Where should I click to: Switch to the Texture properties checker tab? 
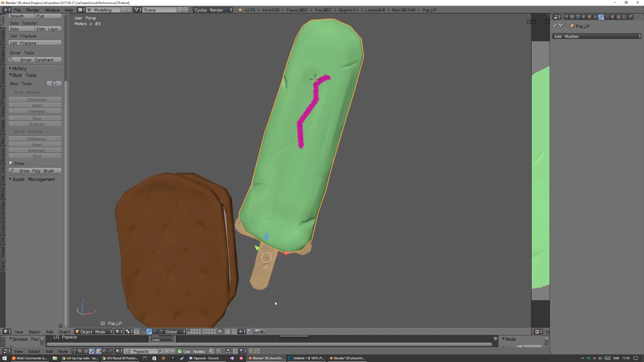[x=618, y=17]
